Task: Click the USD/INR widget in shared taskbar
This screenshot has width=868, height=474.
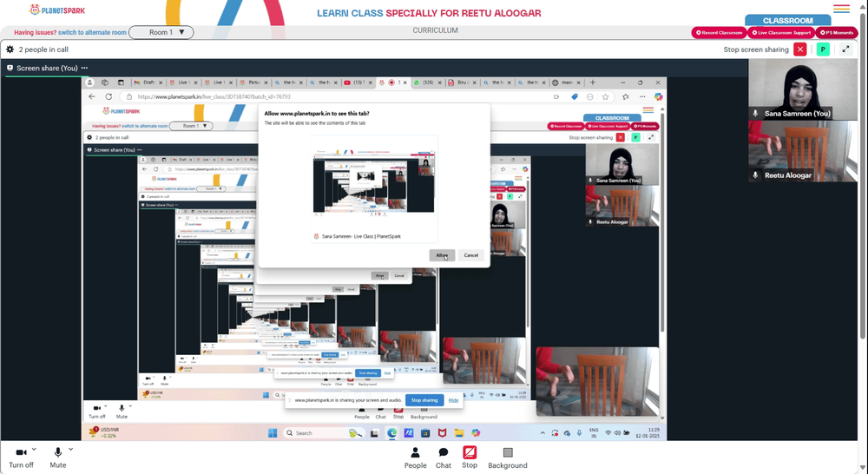Action: pos(105,432)
